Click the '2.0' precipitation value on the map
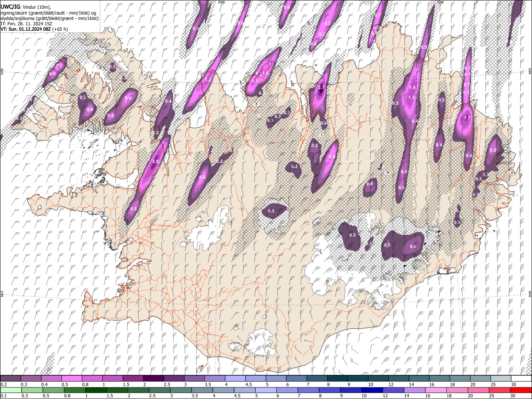 (x=156, y=162)
